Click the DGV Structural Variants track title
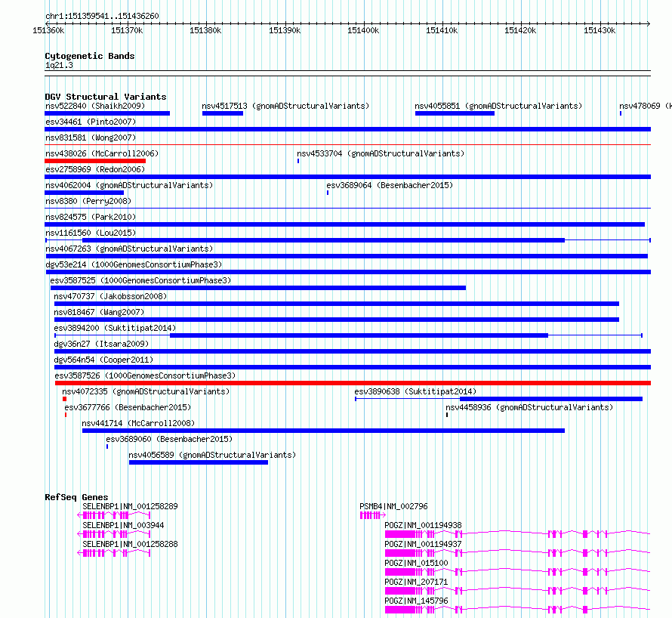The width and height of the screenshot is (672, 618). click(x=106, y=97)
